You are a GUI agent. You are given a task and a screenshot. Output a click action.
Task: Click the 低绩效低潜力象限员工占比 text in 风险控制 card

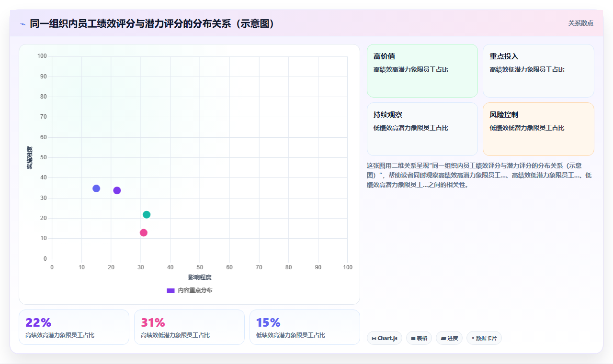pos(527,128)
